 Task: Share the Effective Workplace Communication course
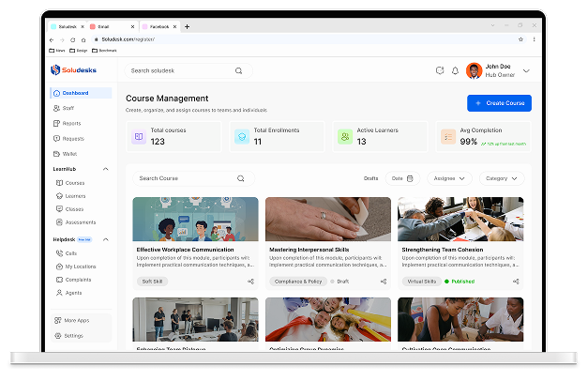pyautogui.click(x=251, y=282)
